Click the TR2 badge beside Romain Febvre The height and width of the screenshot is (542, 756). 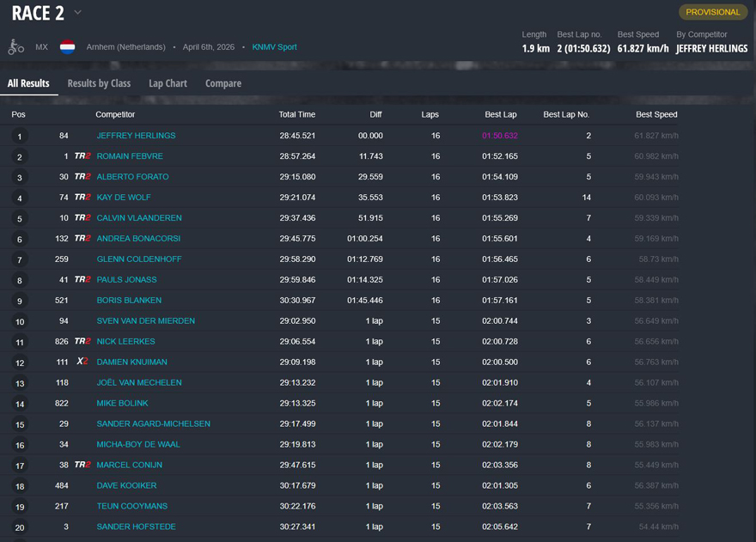[82, 156]
